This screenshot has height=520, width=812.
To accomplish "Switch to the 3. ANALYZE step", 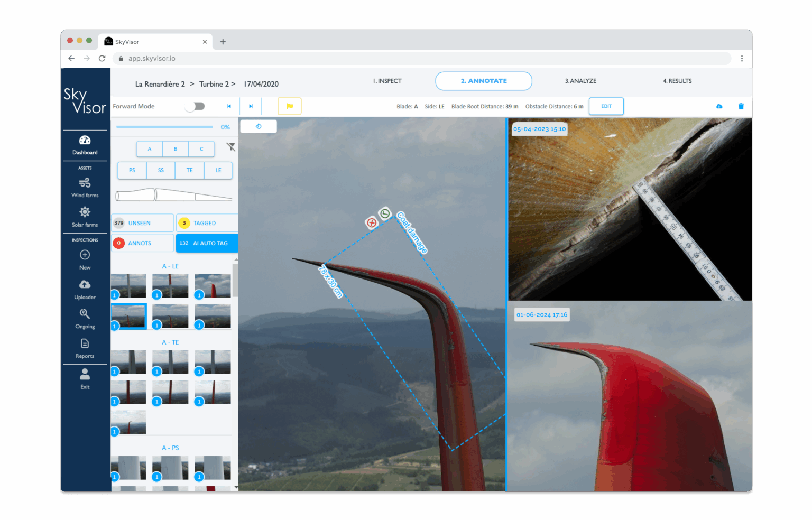I will (580, 81).
